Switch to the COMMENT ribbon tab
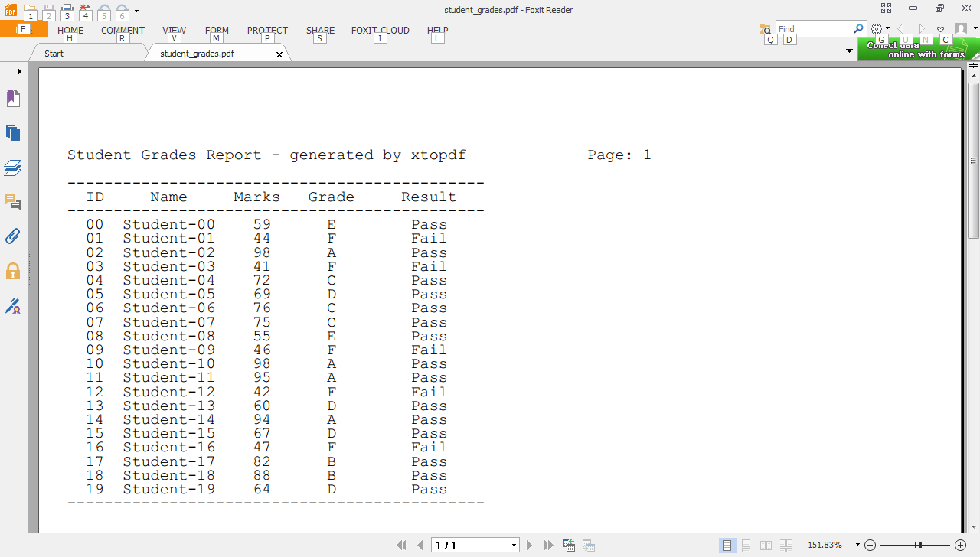The height and width of the screenshot is (557, 980). pyautogui.click(x=122, y=31)
